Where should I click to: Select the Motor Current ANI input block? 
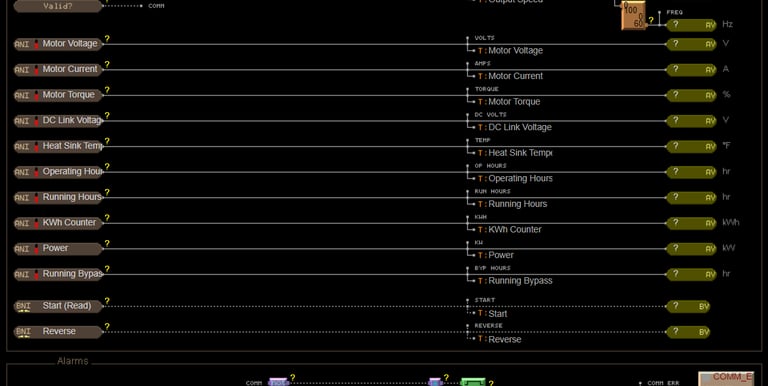(58, 70)
